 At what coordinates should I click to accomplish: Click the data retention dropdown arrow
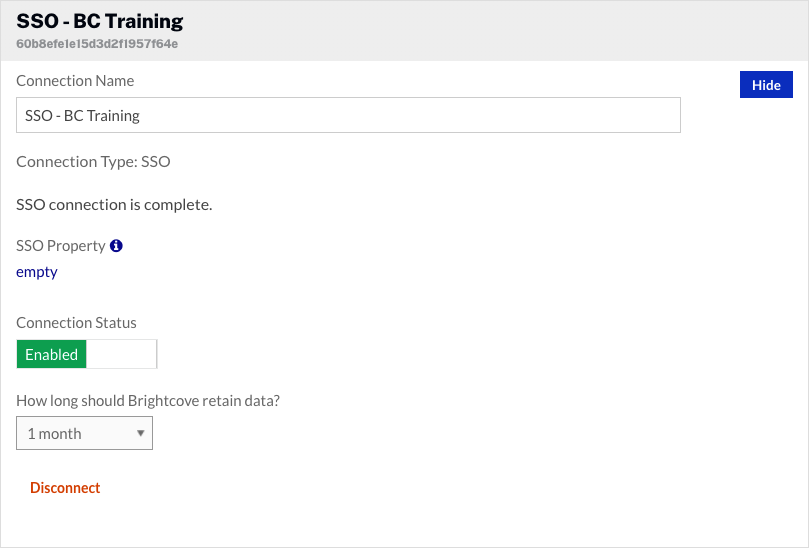[141, 433]
